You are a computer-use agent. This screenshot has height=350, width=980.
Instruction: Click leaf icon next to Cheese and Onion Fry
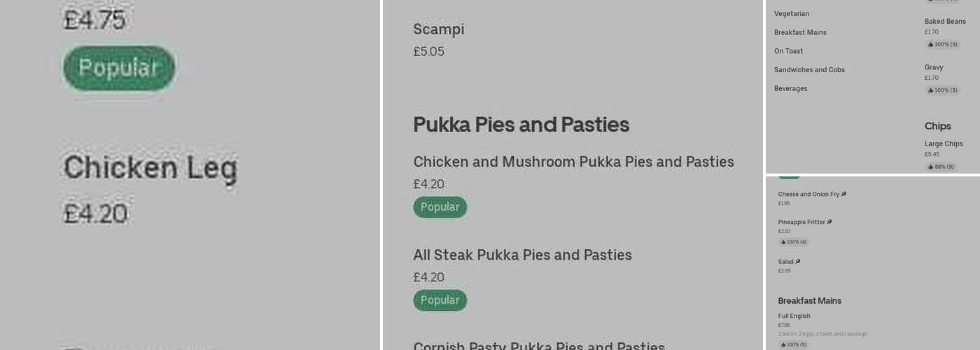coord(843,194)
